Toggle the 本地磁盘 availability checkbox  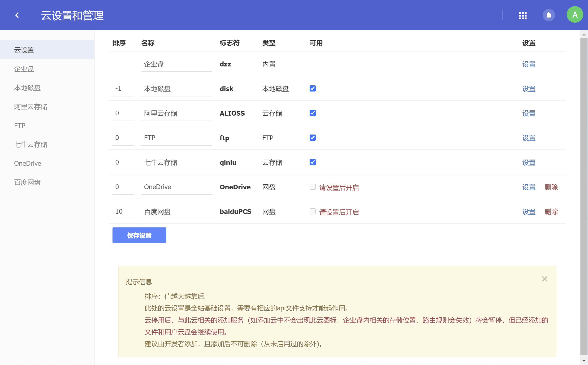313,88
